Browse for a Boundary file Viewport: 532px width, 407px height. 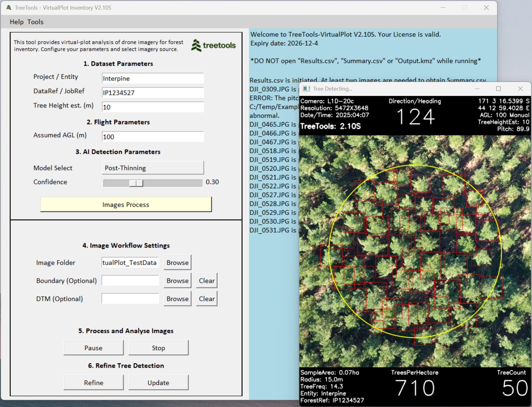coord(177,281)
